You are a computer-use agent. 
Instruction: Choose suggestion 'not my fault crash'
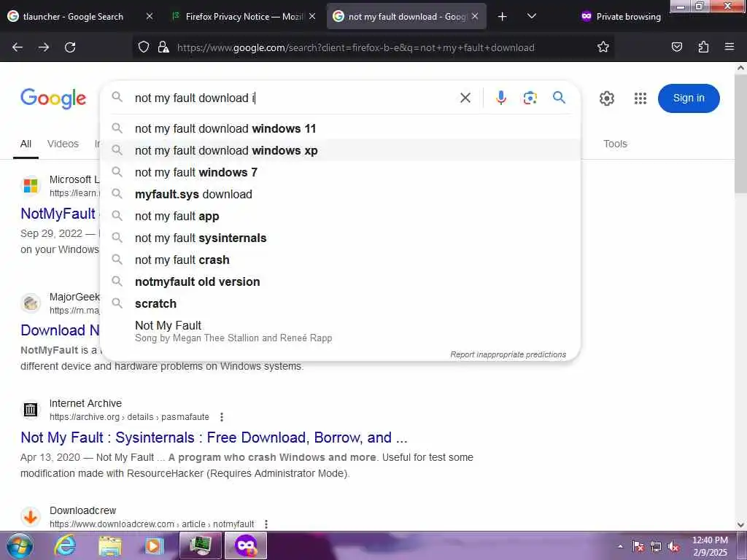coord(341,260)
